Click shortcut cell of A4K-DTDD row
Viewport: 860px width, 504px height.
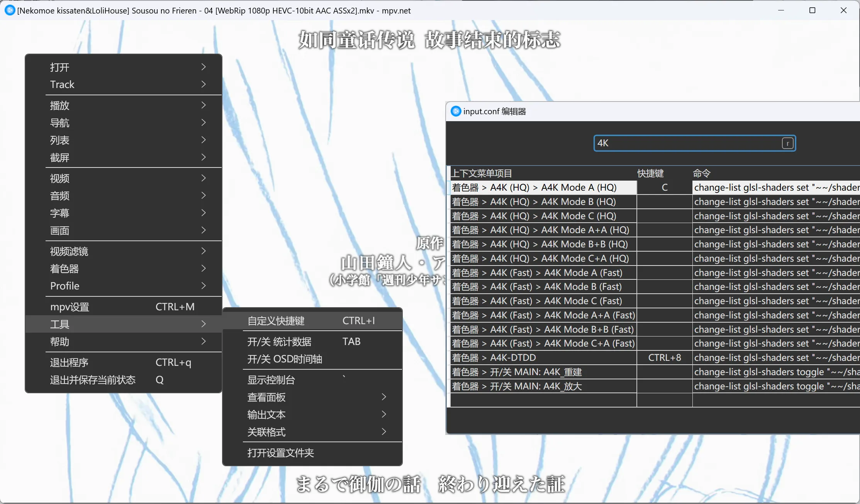[664, 358]
